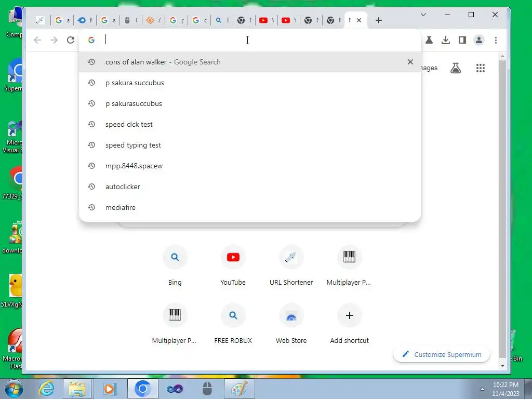Image resolution: width=532 pixels, height=399 pixels.
Task: Click the taskbar clock showing 10:22 PM
Action: point(506,389)
